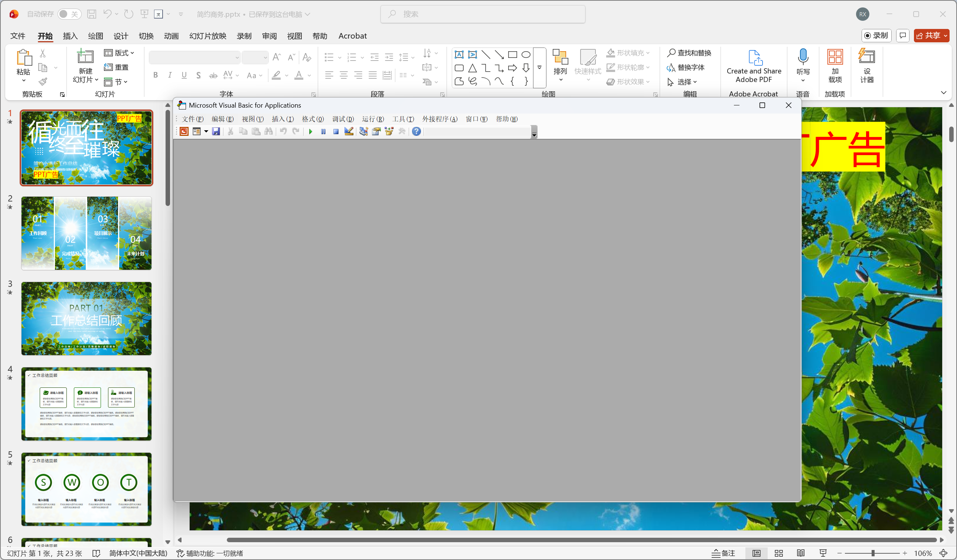
Task: Toggle Notes pane in status bar
Action: coord(724,553)
